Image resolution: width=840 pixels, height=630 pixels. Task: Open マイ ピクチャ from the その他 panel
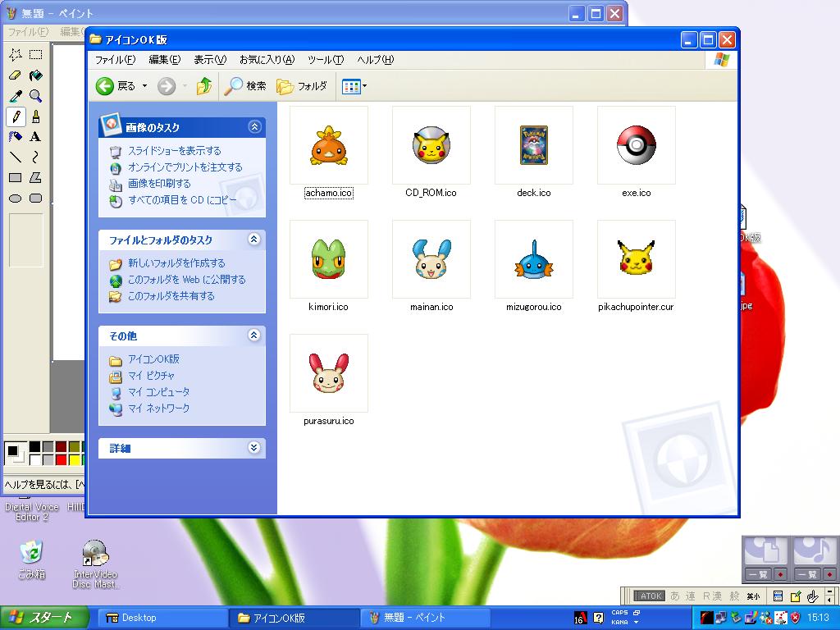pos(151,376)
